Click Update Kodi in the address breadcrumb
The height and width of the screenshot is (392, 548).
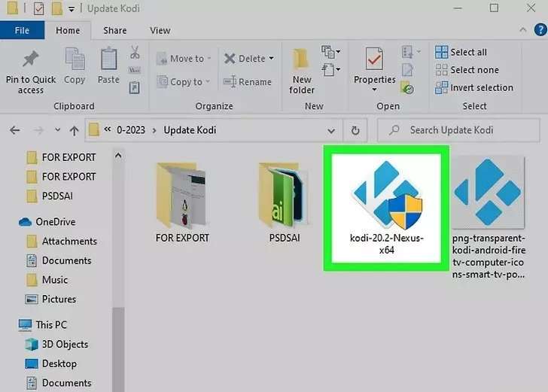(190, 130)
